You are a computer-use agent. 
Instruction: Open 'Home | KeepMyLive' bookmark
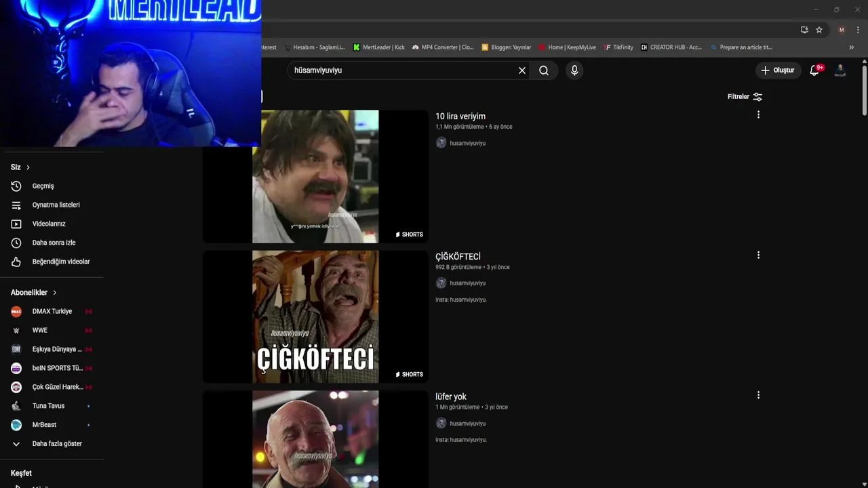click(567, 47)
